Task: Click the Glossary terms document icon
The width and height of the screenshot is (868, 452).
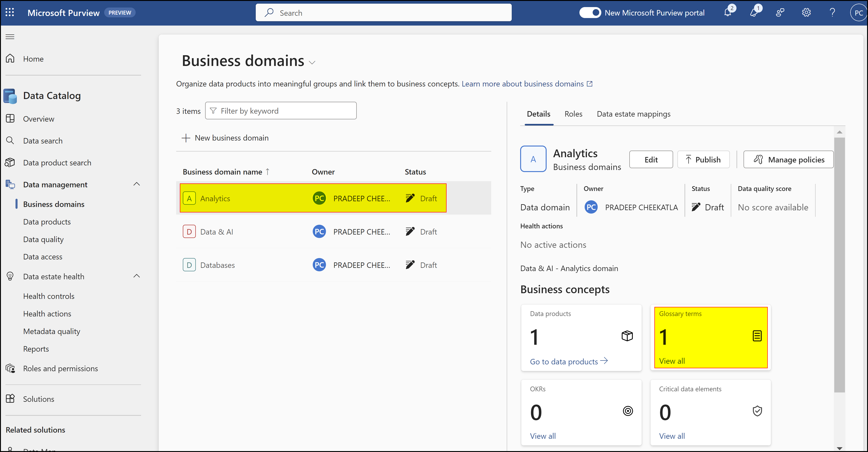Action: click(757, 336)
